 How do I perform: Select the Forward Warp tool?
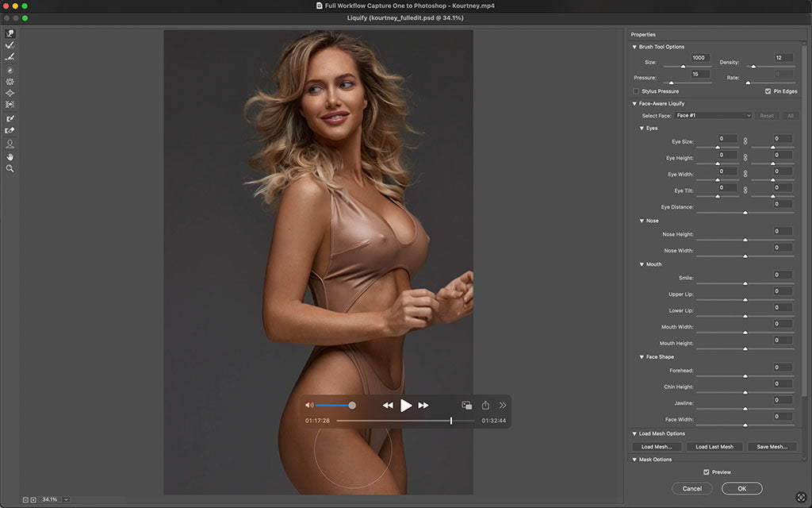(x=10, y=33)
